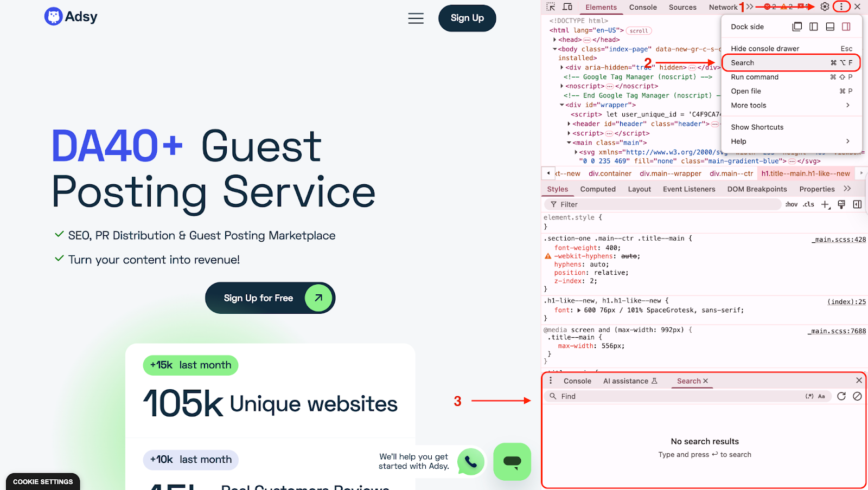The width and height of the screenshot is (868, 490).
Task: Toggle computed styles sidebar icon
Action: click(x=857, y=204)
